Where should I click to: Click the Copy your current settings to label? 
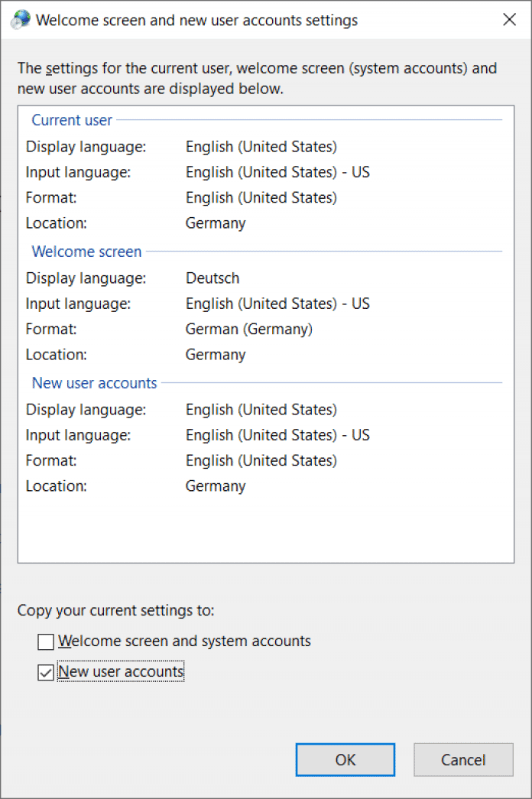116,610
